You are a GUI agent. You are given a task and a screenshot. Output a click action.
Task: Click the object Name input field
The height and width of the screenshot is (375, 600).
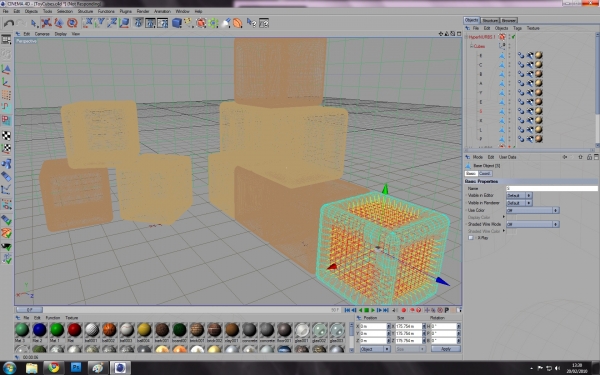[552, 188]
